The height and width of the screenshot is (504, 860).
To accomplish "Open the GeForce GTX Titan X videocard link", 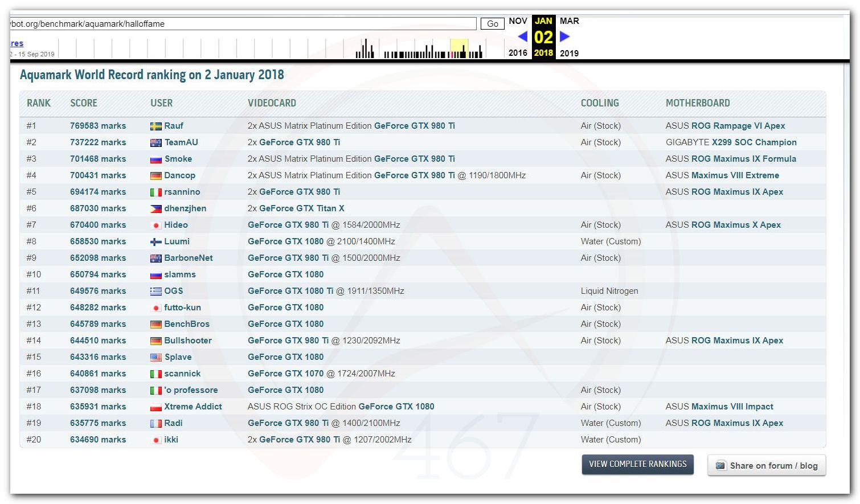I will tap(302, 208).
